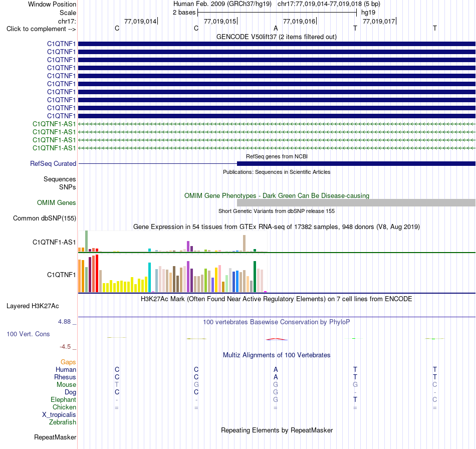Click the chr17:77,019,014-77,019,018 position text
This screenshot has height=449, width=476.
329,4
